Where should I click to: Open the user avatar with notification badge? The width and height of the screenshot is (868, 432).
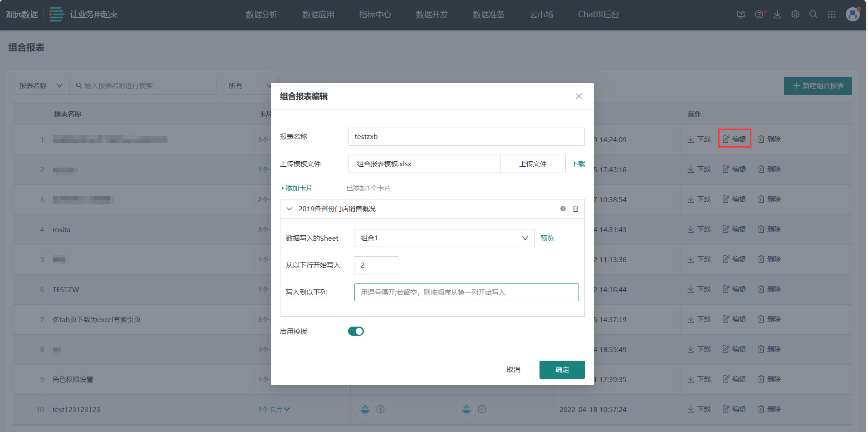click(853, 14)
